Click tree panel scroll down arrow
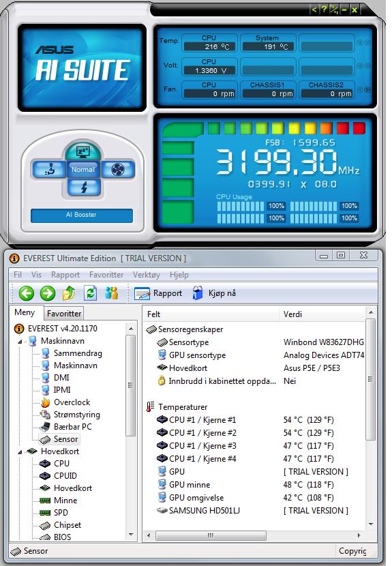 131,535
